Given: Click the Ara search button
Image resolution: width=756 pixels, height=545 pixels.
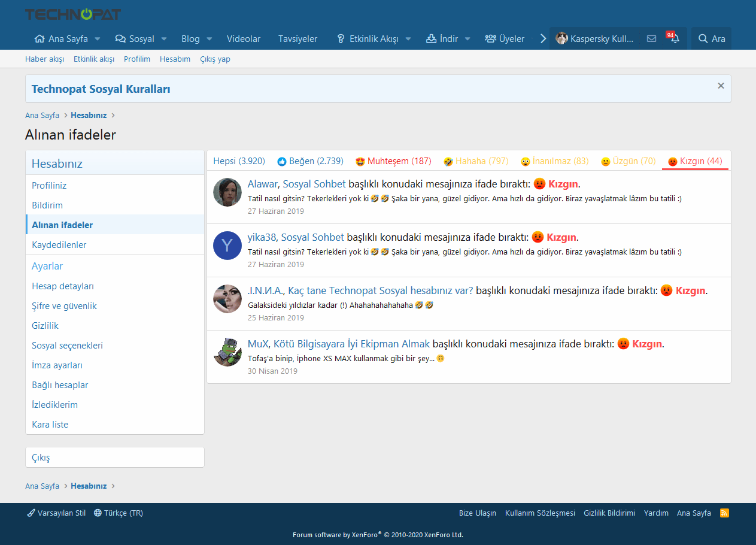Looking at the screenshot, I should click(712, 39).
